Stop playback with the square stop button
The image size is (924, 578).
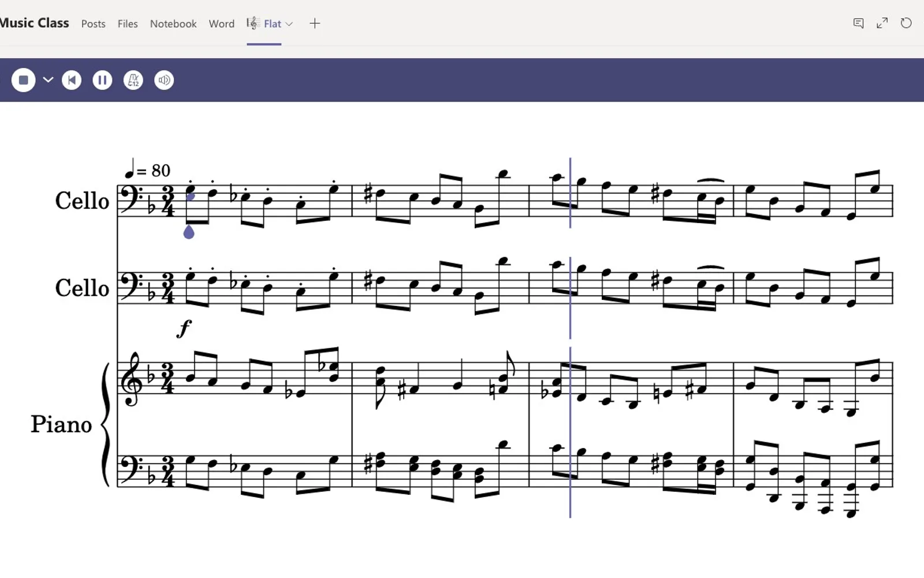[24, 80]
